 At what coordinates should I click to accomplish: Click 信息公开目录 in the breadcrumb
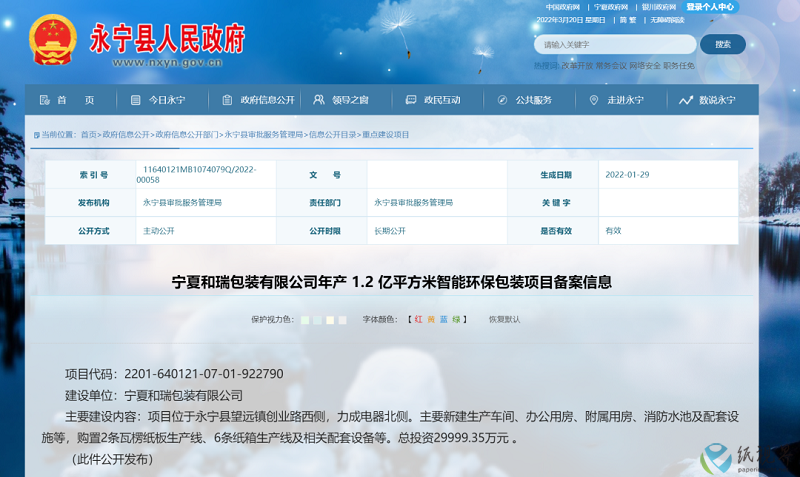click(333, 135)
